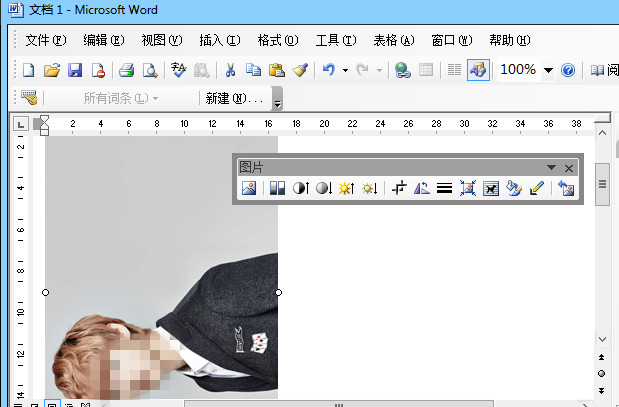Open the 图片 toolbar options dropdown arrow
The height and width of the screenshot is (407, 619).
coord(551,168)
